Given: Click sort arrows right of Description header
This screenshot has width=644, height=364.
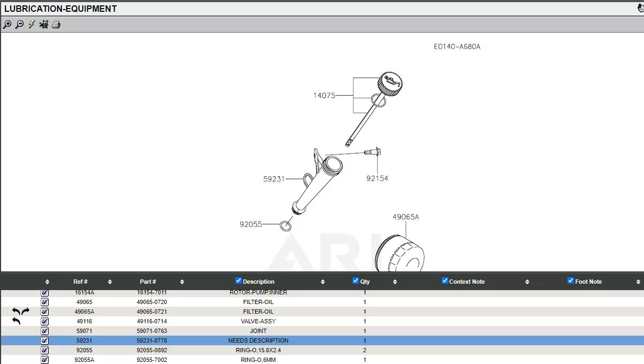Looking at the screenshot, I should coord(323,282).
